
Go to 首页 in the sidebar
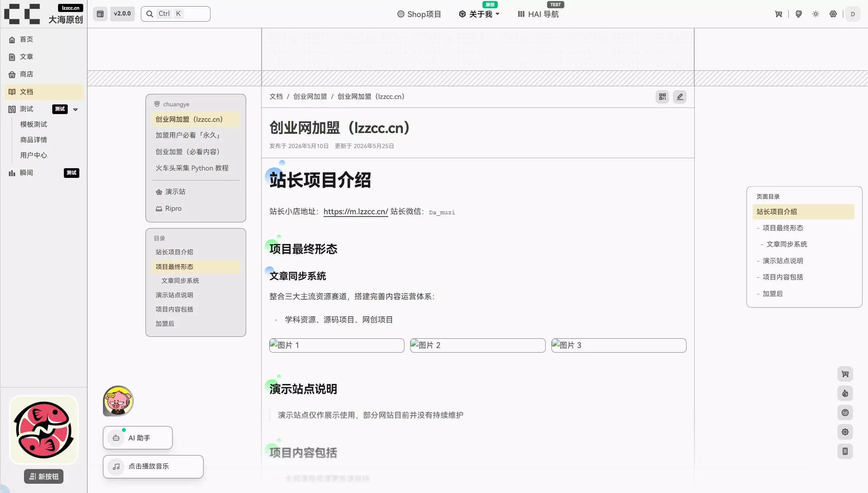click(44, 39)
